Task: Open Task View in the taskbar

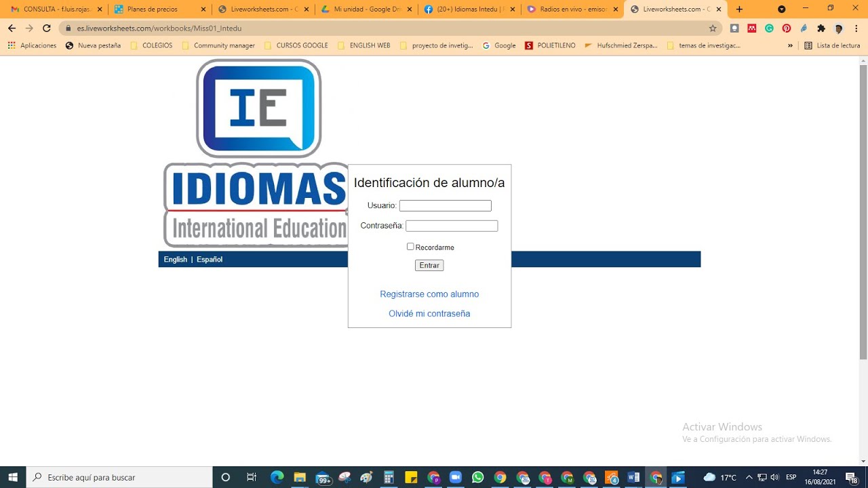Action: pyautogui.click(x=252, y=477)
